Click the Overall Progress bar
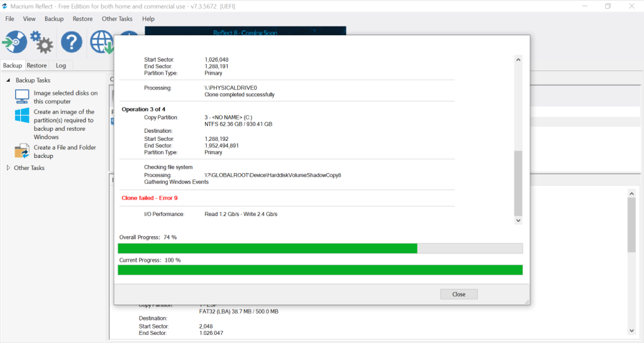Image resolution: width=644 pixels, height=343 pixels. point(319,248)
